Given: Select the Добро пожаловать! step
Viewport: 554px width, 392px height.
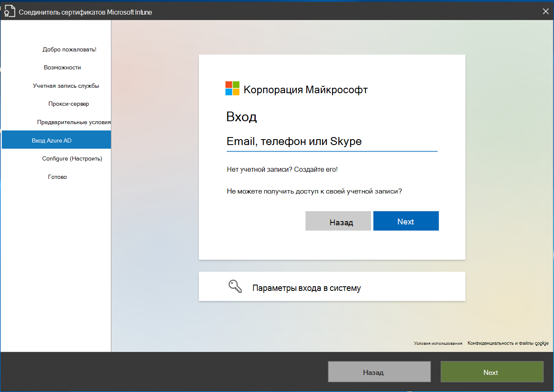Looking at the screenshot, I should tap(69, 49).
